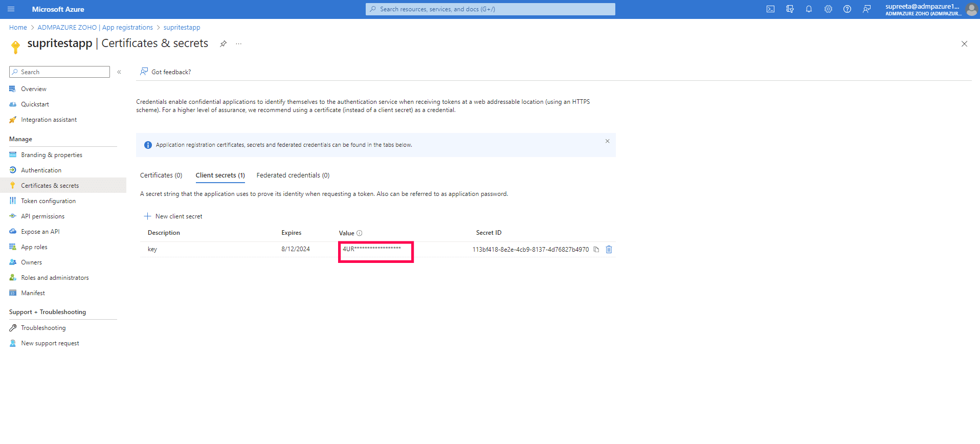Open the top bar Feedback icon
This screenshot has width=980, height=444.
click(x=866, y=9)
